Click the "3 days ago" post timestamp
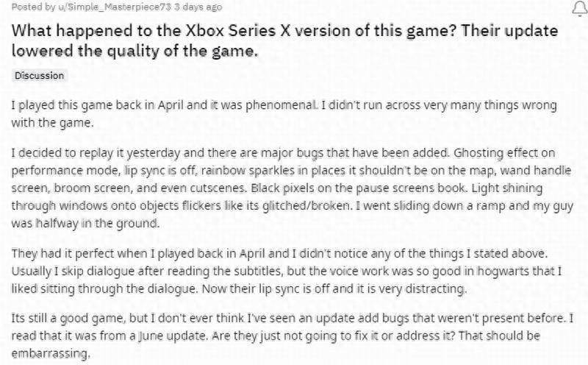The image size is (588, 365). pyautogui.click(x=198, y=7)
